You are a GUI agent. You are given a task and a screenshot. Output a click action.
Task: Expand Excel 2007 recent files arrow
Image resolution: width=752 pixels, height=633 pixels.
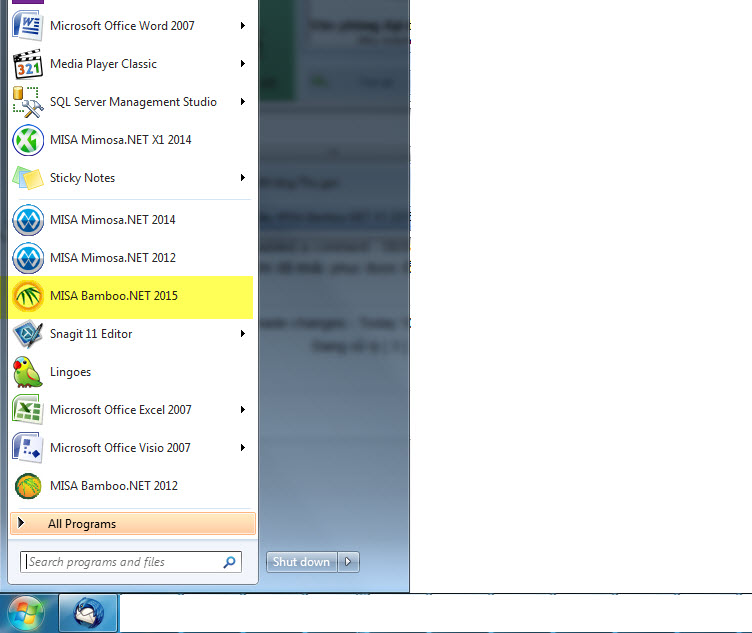coord(243,410)
